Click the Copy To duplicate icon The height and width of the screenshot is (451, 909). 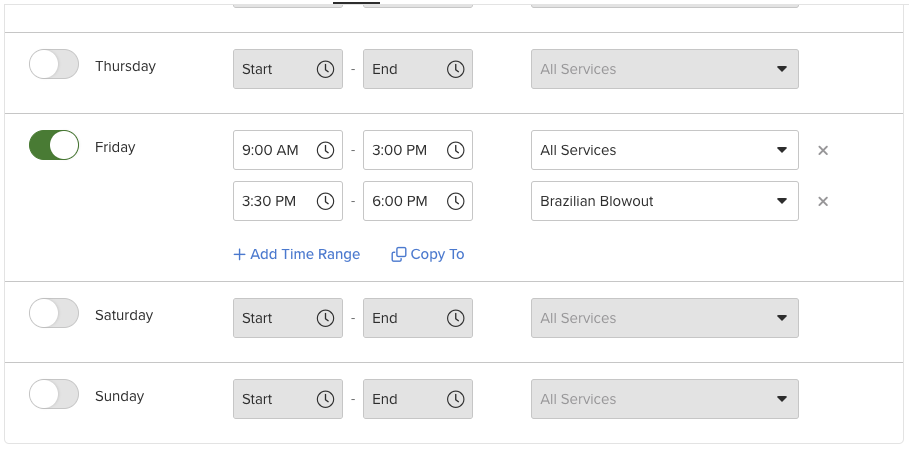(398, 254)
